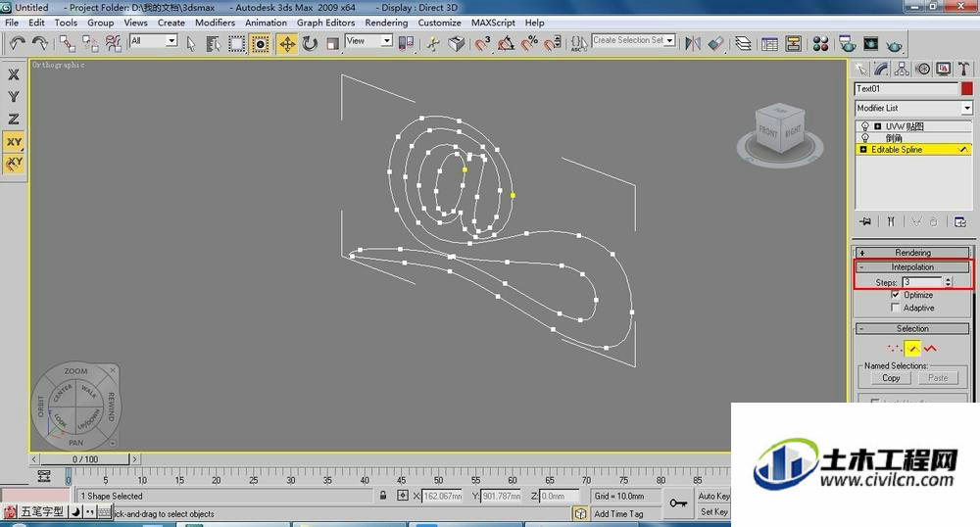Toggle the Select and Manipulate icon
980x527 pixels.
[433, 43]
